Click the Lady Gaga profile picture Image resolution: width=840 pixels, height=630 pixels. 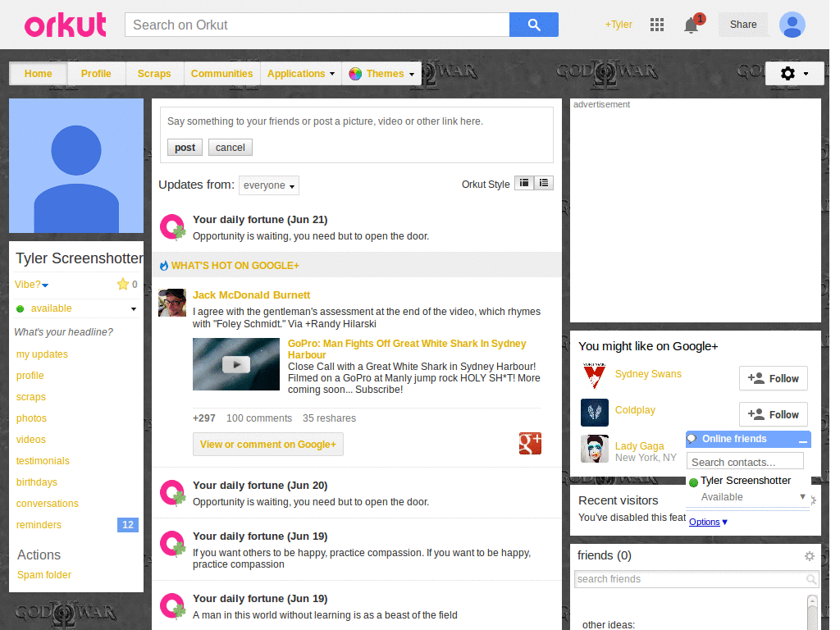(595, 449)
